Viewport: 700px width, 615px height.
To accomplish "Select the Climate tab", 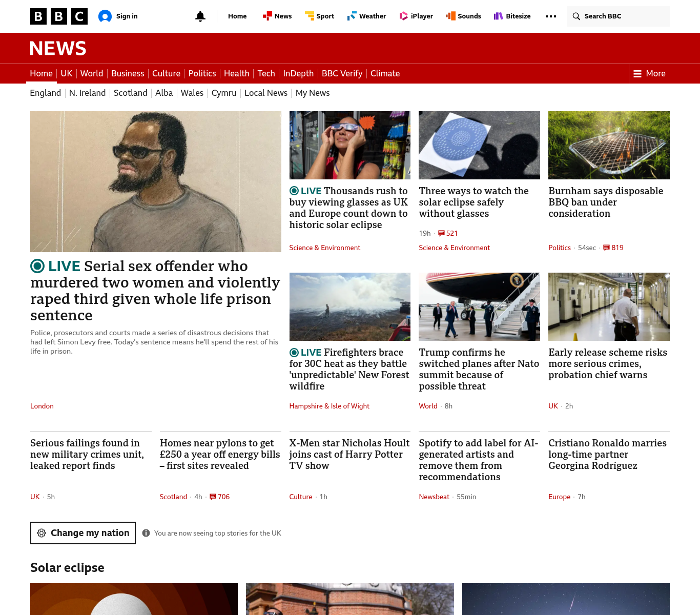I will tap(385, 74).
